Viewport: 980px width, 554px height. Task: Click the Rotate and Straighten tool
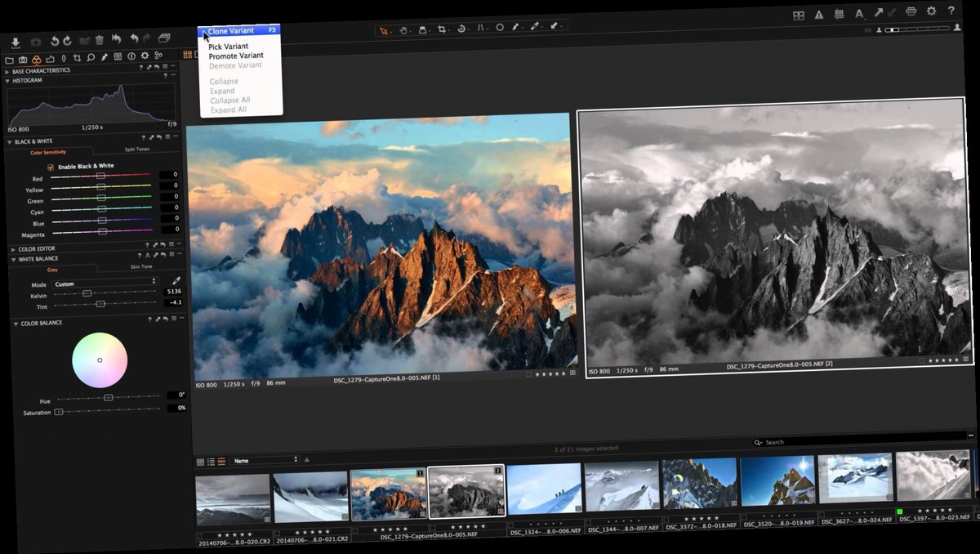462,27
